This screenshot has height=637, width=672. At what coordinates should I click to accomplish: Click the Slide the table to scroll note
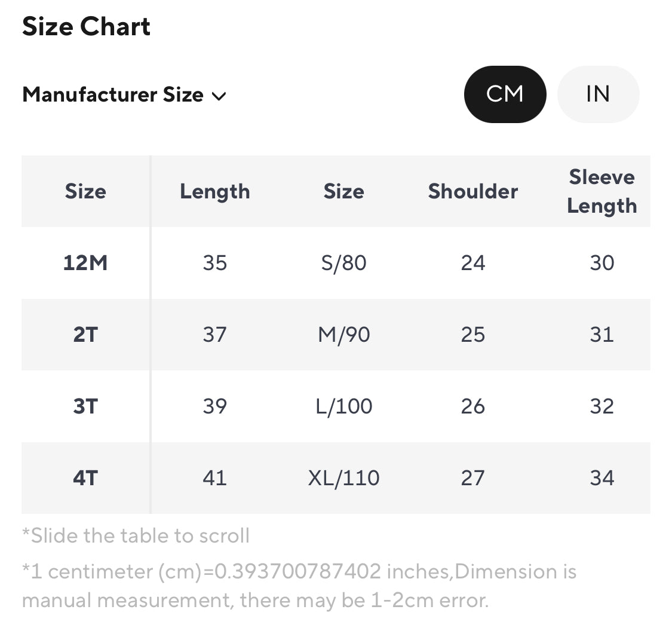136,536
